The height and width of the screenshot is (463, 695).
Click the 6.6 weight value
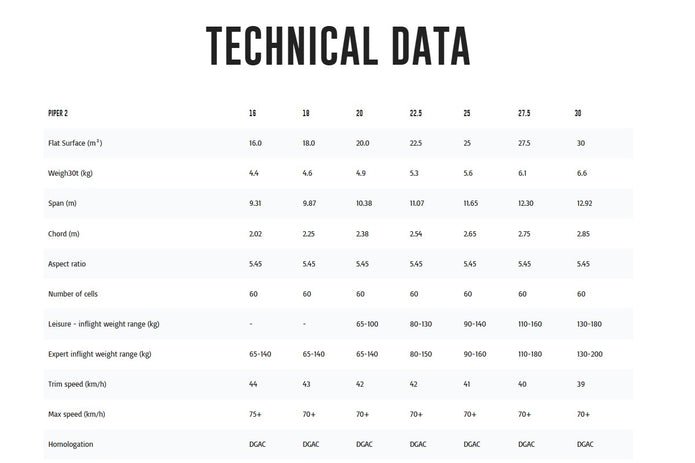(582, 173)
